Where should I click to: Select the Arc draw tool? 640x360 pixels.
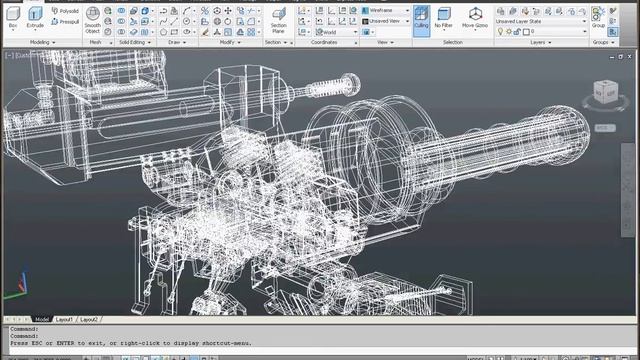coord(187,11)
